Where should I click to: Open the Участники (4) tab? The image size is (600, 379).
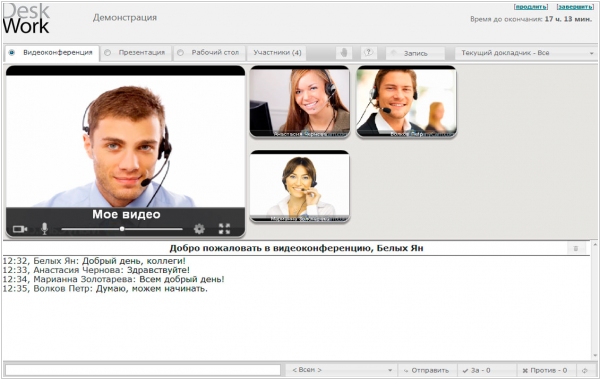click(x=277, y=53)
